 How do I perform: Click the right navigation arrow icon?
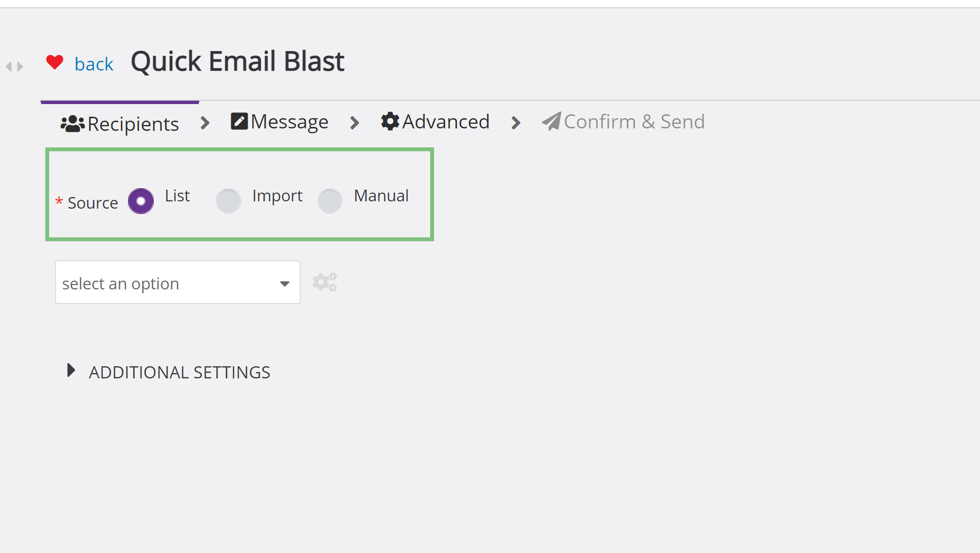coord(20,67)
